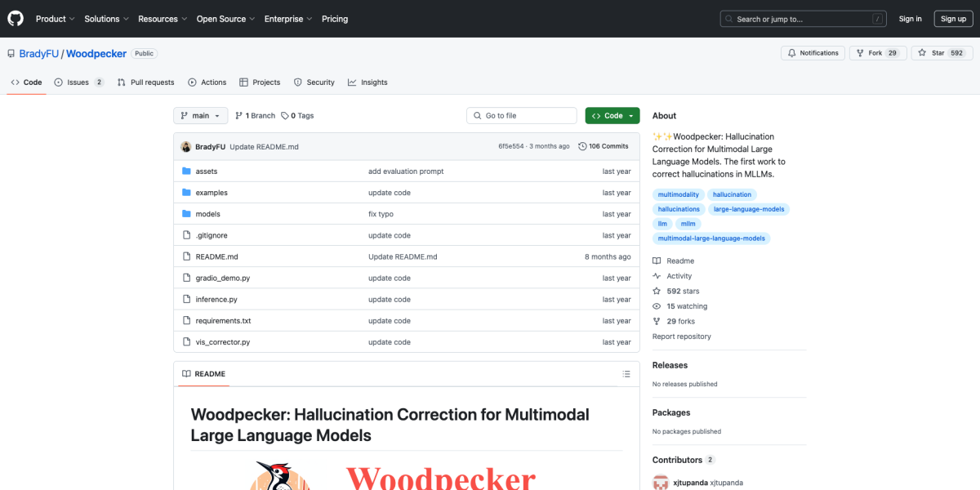Open the green Code dropdown
The image size is (980, 490).
[612, 115]
